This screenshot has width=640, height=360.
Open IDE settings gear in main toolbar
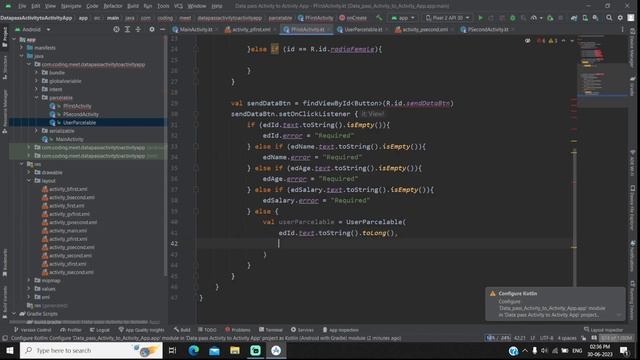(620, 18)
